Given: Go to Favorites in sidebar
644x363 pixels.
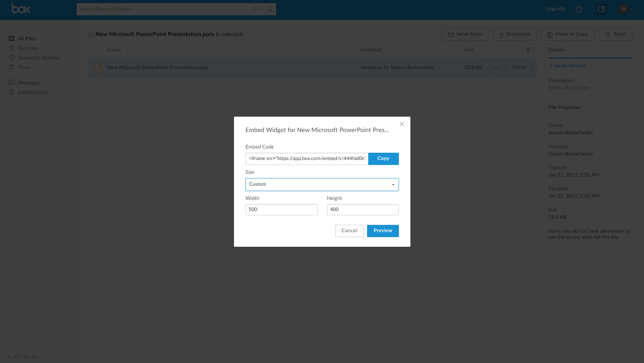Looking at the screenshot, I should pos(23,48).
